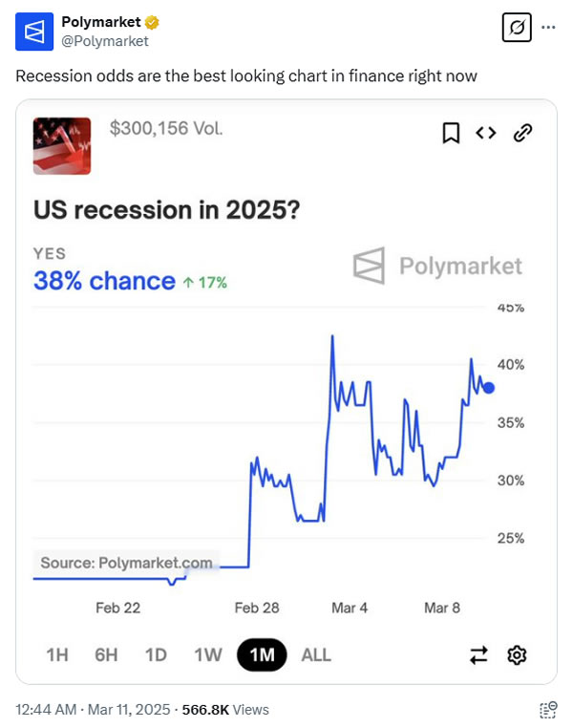Open the @Polymarket handle link
Viewport: 573px width, 728px height.
tap(105, 41)
